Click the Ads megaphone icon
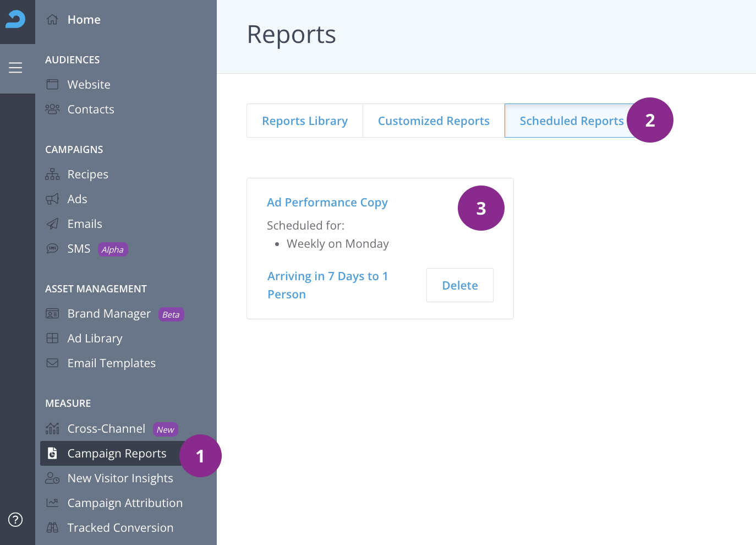 tap(52, 199)
